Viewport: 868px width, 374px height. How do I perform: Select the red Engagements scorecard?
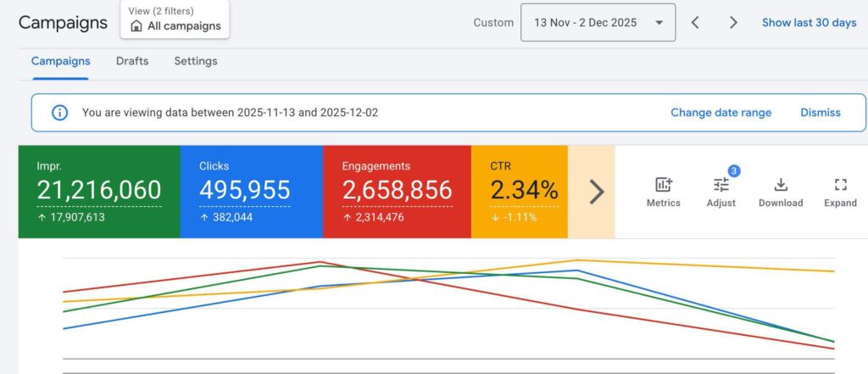click(397, 192)
